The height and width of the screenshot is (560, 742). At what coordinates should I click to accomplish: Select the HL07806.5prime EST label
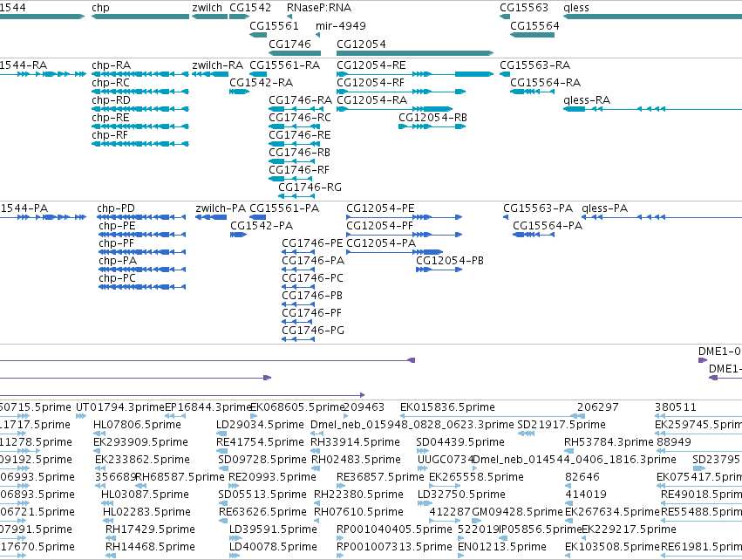(x=137, y=425)
